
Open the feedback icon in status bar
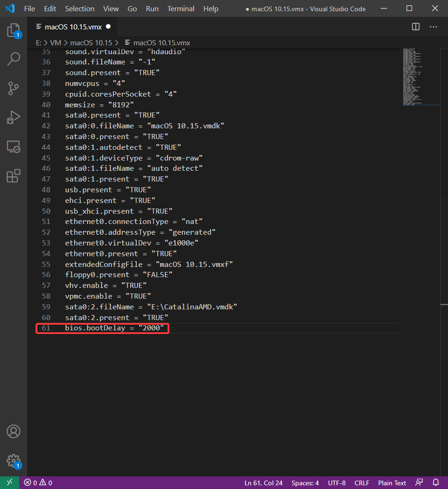pos(419,483)
